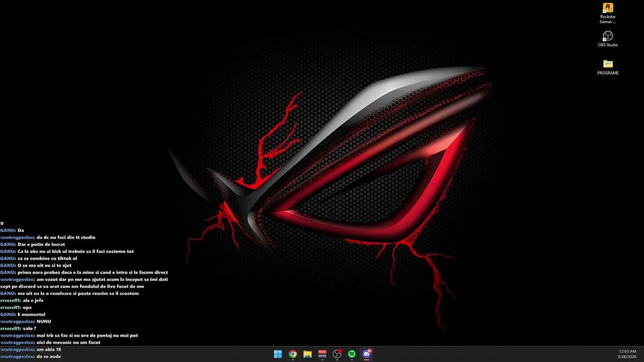Click chat line starting "prima oara probez daca"
The height and width of the screenshot is (362, 644).
(x=93, y=273)
